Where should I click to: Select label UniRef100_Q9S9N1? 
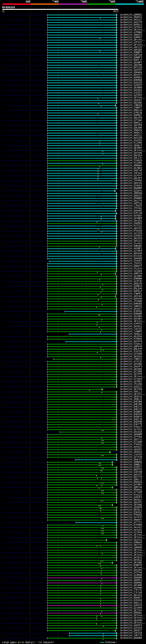point(131,364)
